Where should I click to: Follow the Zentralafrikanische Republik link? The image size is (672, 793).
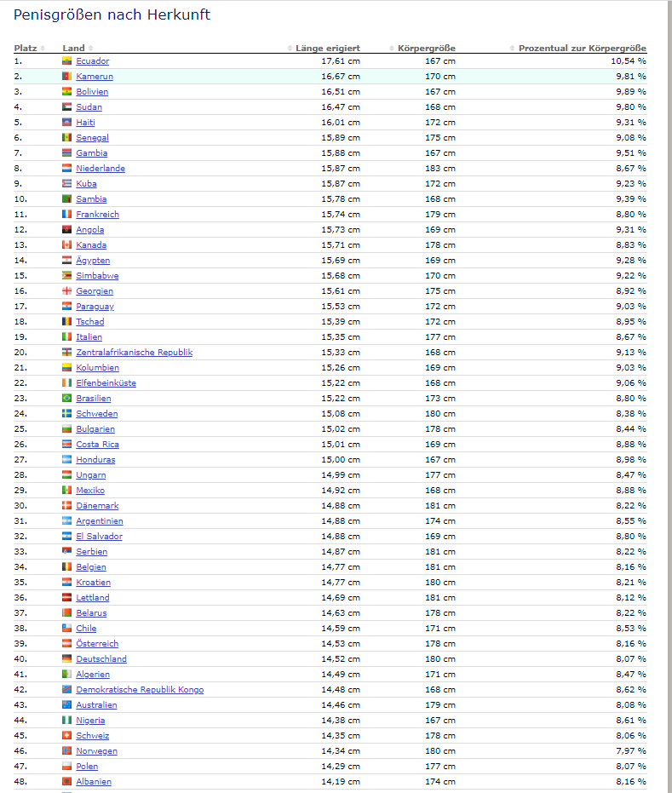134,353
